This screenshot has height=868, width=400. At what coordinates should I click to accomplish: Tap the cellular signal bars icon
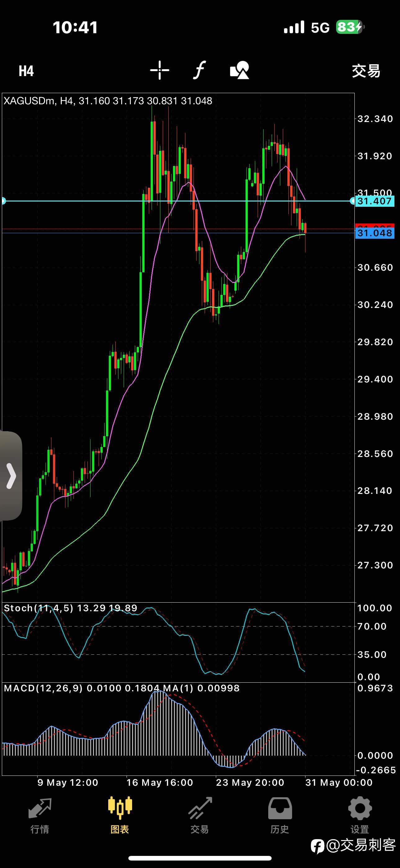tap(294, 27)
